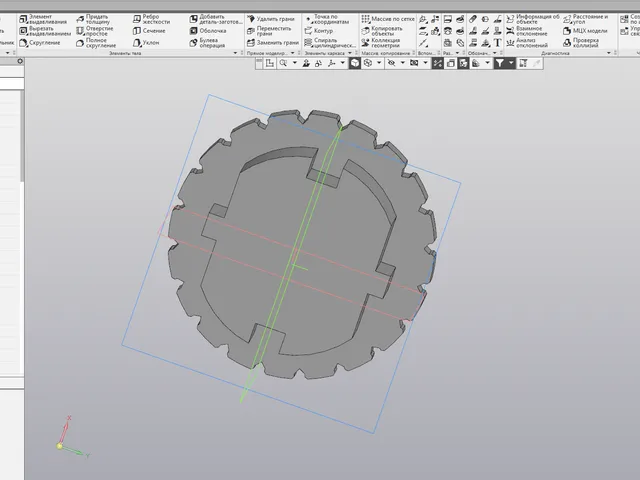Click the zoom magnifier in view toolbar
This screenshot has height=480, width=640.
coord(283,63)
